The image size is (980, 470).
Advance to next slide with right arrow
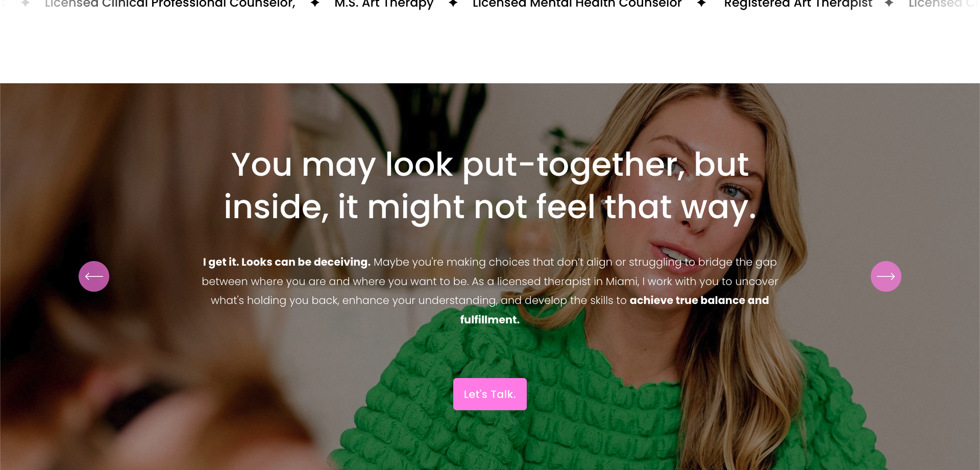[x=886, y=276]
